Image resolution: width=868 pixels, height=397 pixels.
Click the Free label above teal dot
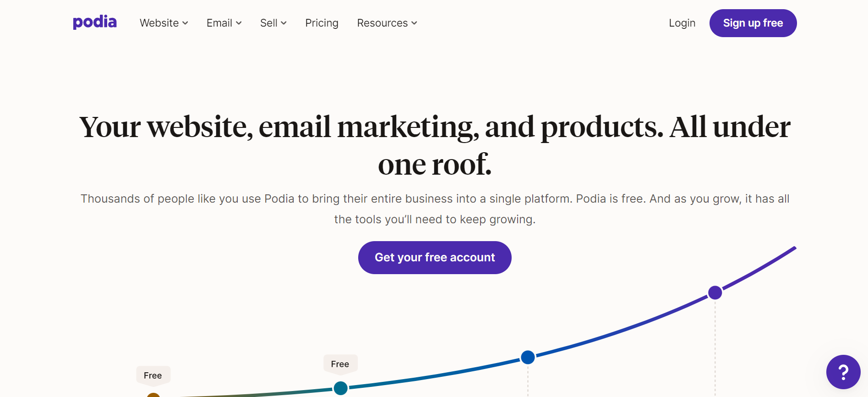pyautogui.click(x=340, y=364)
